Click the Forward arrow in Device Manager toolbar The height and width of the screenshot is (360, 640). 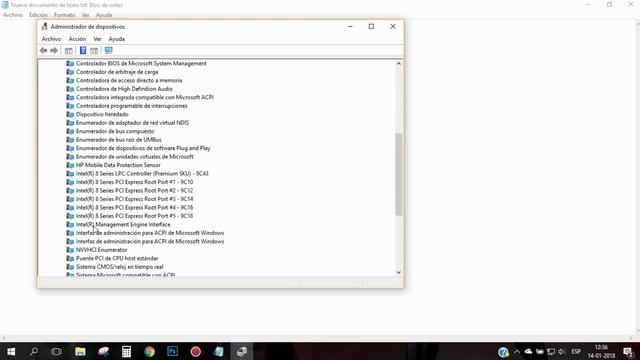[54, 51]
